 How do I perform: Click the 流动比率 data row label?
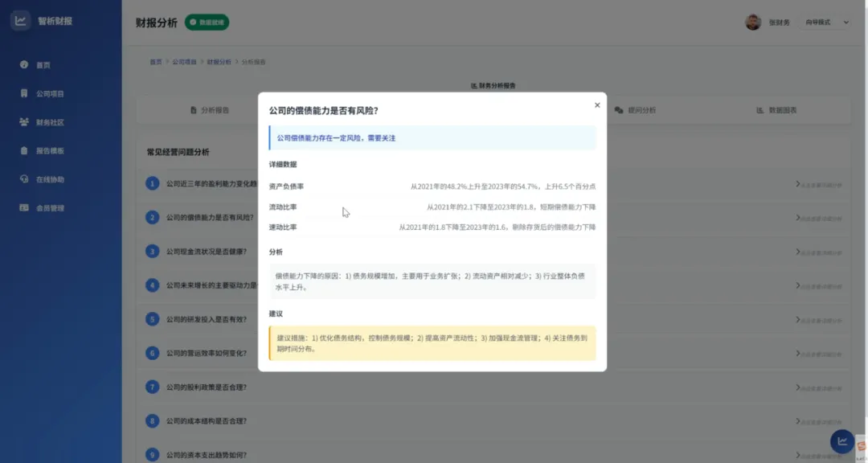[x=283, y=207]
